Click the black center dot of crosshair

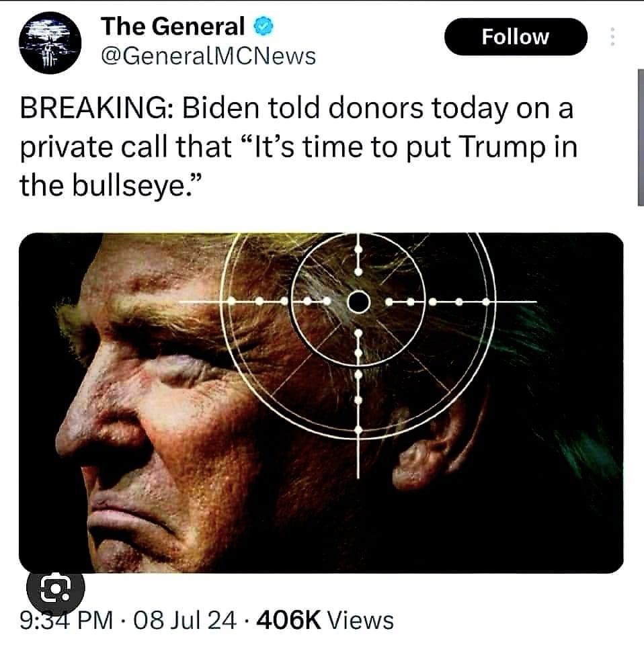pyautogui.click(x=358, y=302)
